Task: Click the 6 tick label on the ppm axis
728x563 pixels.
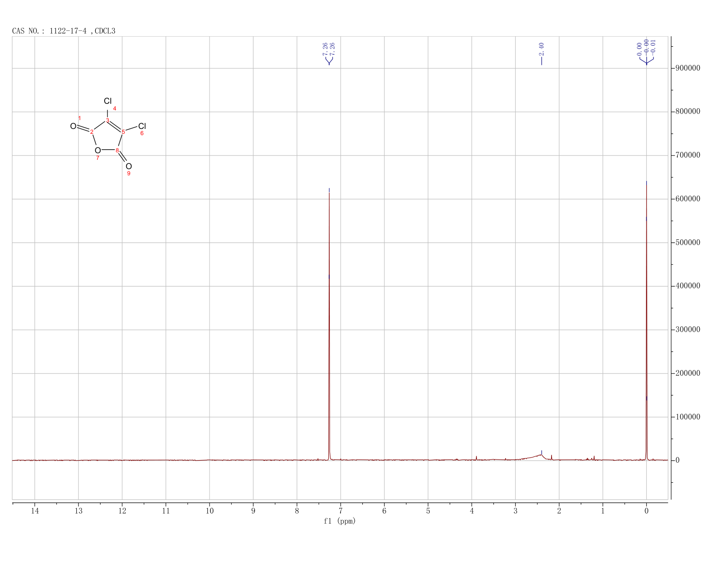Action: point(384,511)
